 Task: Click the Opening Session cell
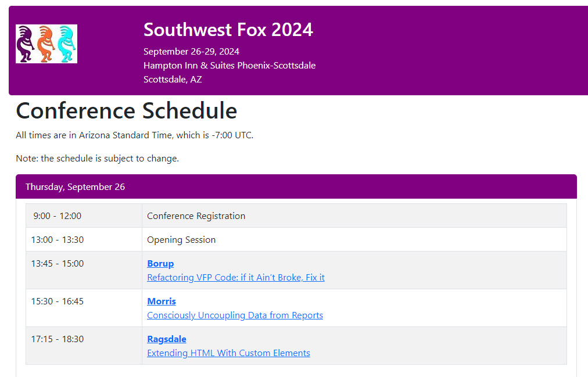[x=354, y=239]
